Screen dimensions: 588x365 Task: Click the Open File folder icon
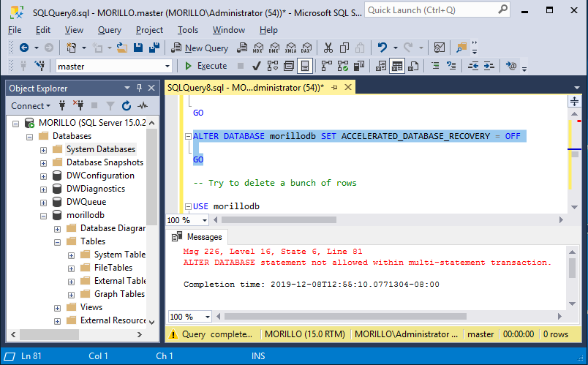click(122, 48)
